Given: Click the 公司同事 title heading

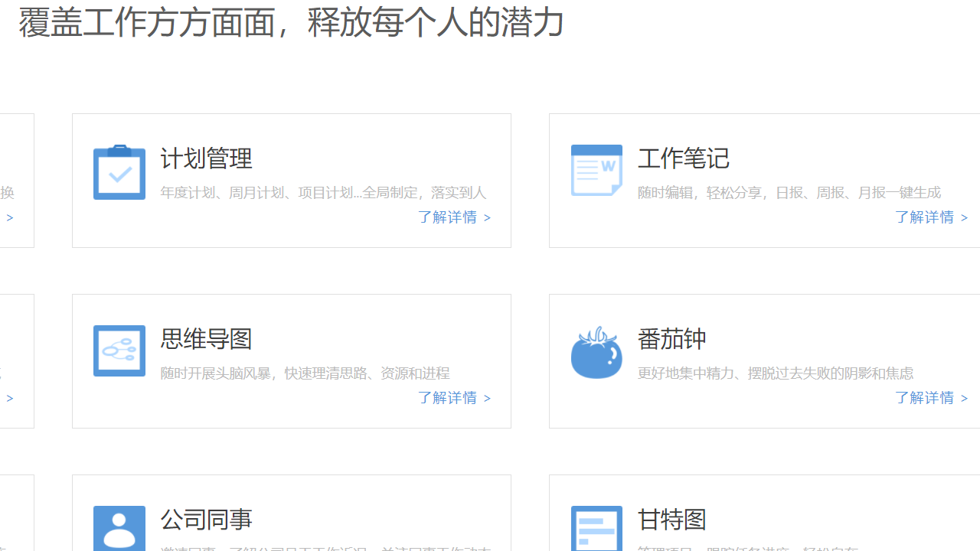Looking at the screenshot, I should (x=205, y=520).
